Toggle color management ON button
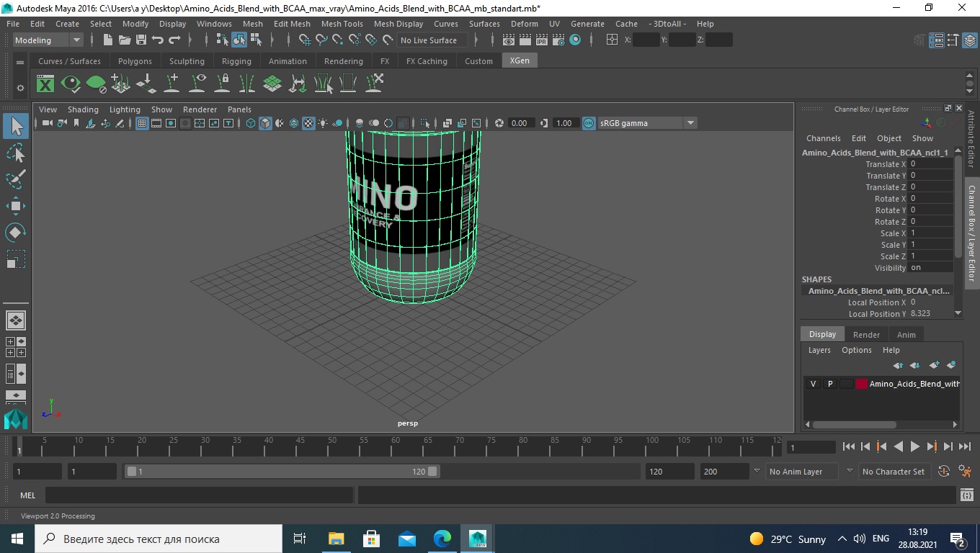 [x=589, y=123]
